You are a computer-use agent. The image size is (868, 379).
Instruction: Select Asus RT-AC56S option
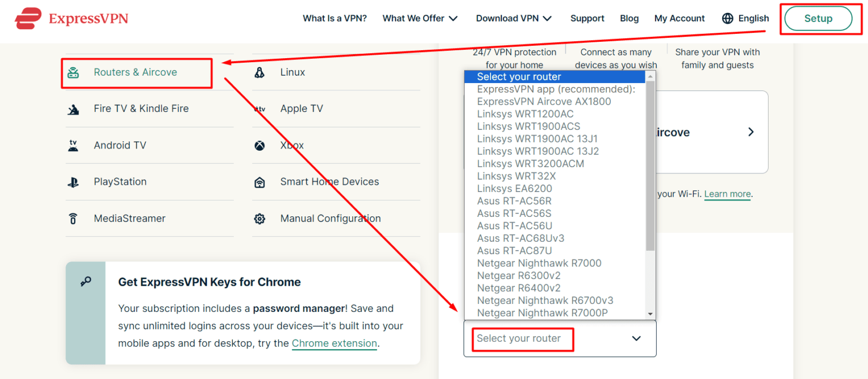[555, 214]
